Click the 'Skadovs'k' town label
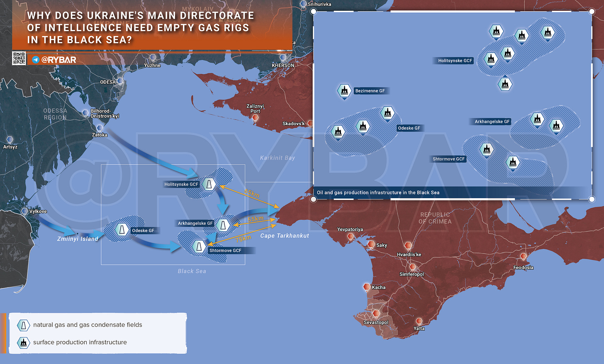Image resolution: width=604 pixels, height=364 pixels. click(294, 124)
